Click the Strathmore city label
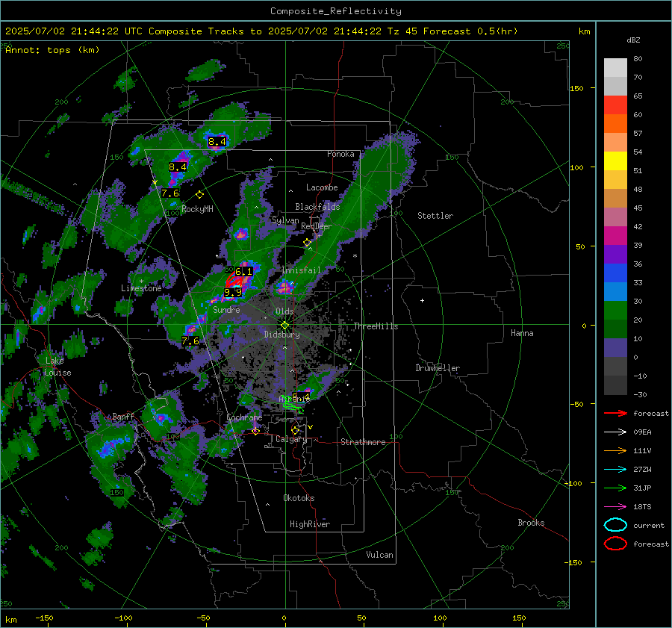Viewport: 672px width, 628px height. pyautogui.click(x=363, y=442)
